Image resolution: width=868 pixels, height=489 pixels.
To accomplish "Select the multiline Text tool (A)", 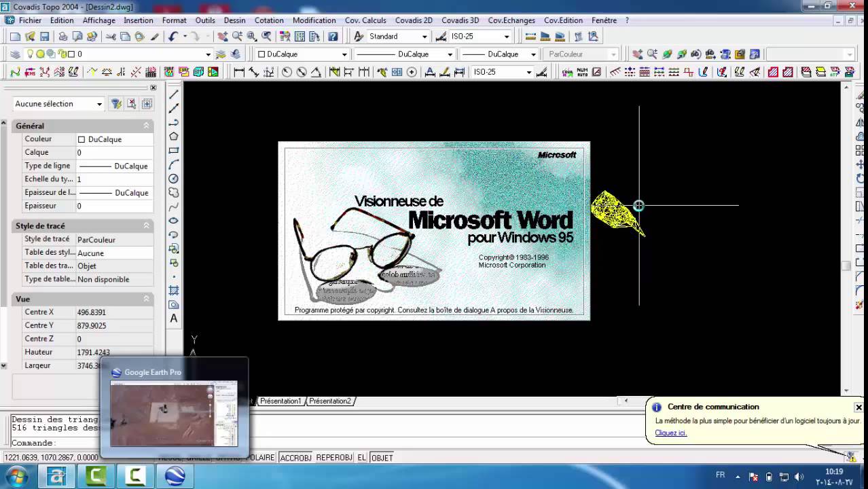I will coord(174,318).
